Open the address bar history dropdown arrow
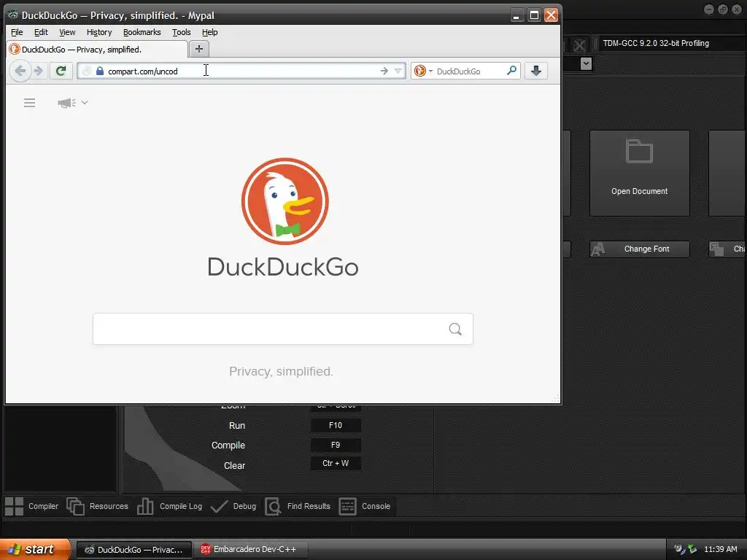This screenshot has height=560, width=747. coord(398,71)
